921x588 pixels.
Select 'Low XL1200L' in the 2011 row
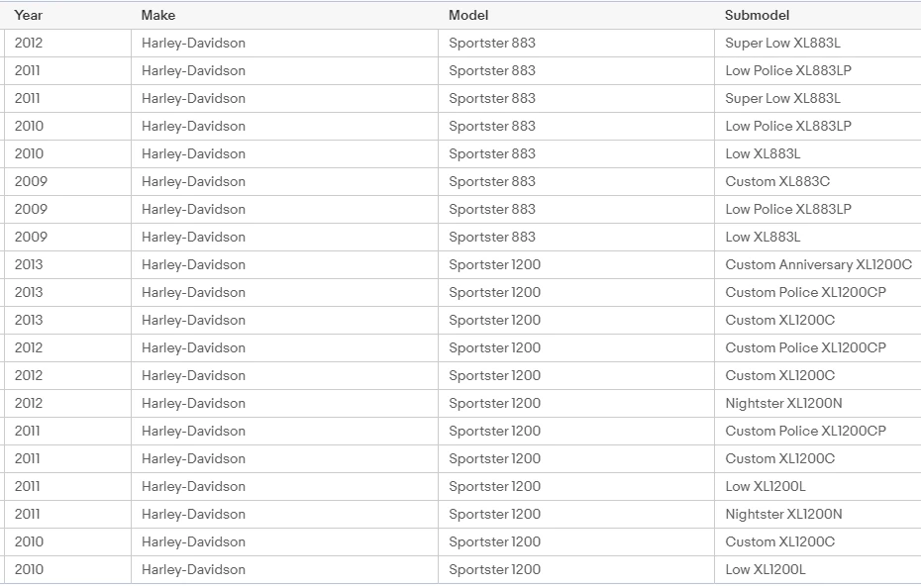pyautogui.click(x=766, y=486)
